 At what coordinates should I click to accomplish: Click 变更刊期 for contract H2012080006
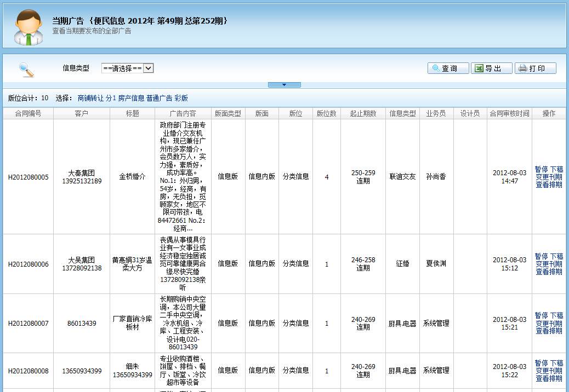pyautogui.click(x=549, y=264)
